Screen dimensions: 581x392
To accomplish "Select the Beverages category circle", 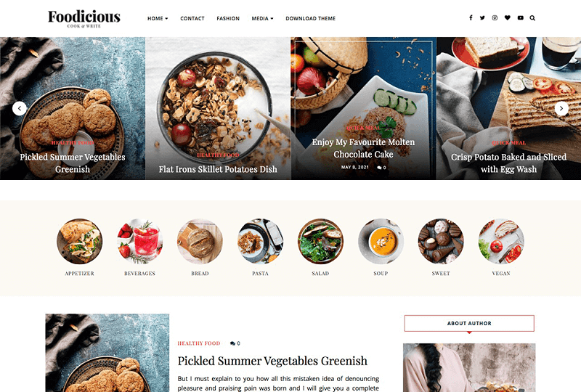I will click(139, 241).
